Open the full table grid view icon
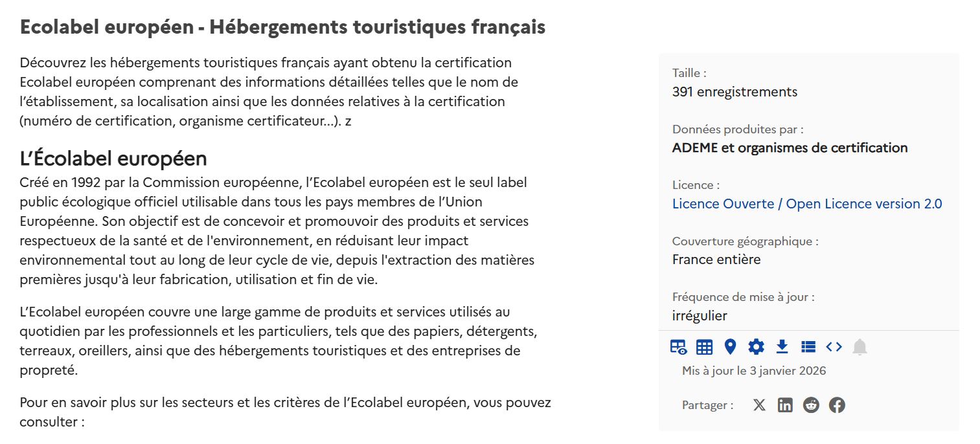 [x=704, y=347]
